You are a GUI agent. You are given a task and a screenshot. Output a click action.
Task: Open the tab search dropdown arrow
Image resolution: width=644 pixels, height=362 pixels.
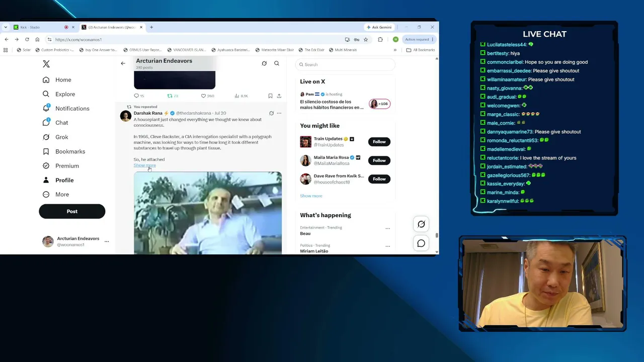6,27
